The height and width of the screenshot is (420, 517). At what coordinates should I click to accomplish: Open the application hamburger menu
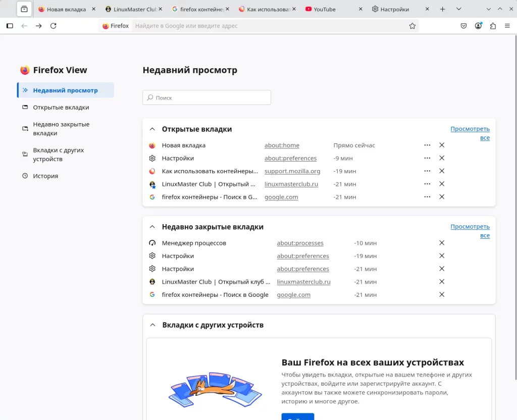507,26
